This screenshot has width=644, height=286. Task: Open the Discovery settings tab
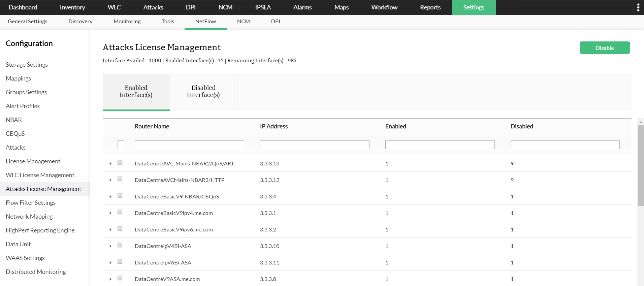coord(80,22)
